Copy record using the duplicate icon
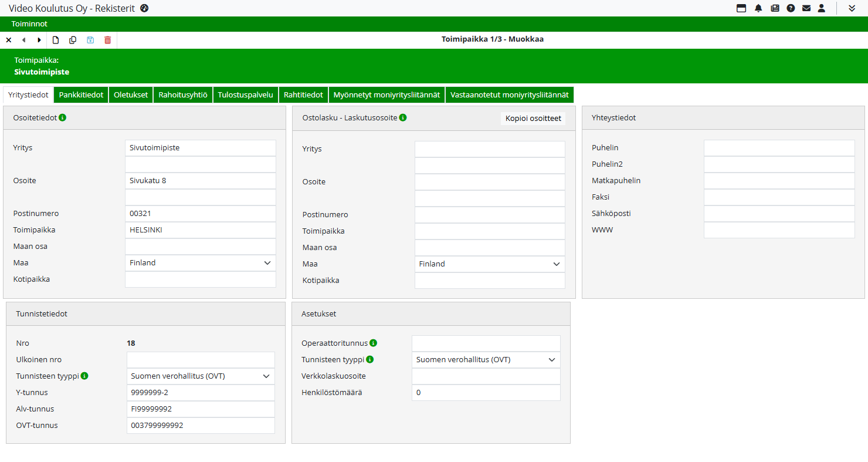The image size is (868, 462). point(73,40)
